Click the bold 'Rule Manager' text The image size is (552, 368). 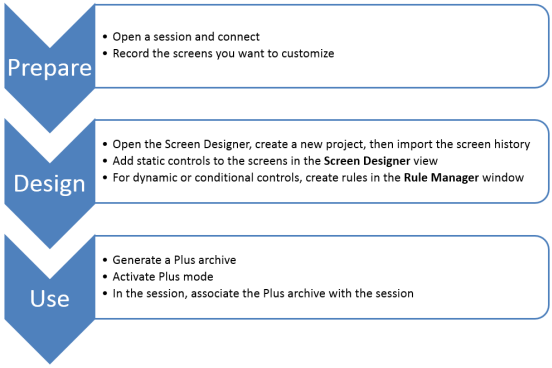point(441,177)
